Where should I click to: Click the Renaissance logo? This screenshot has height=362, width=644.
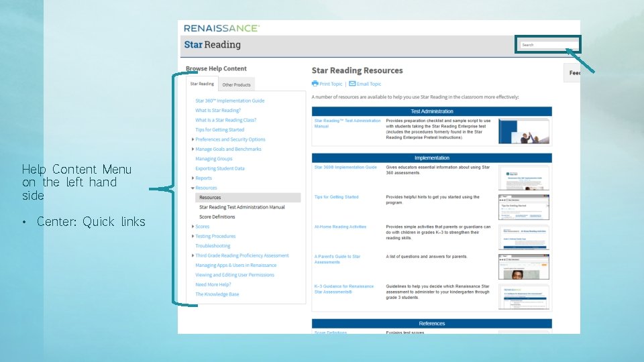pyautogui.click(x=222, y=28)
